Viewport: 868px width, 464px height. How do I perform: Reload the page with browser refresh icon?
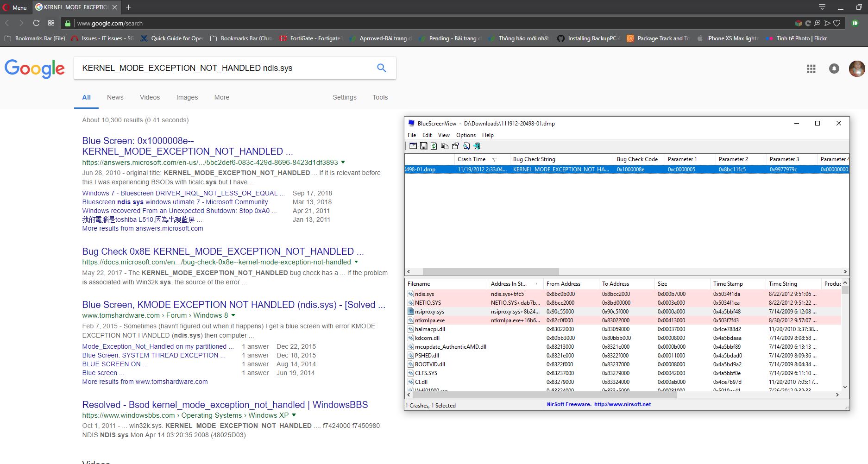[x=36, y=23]
